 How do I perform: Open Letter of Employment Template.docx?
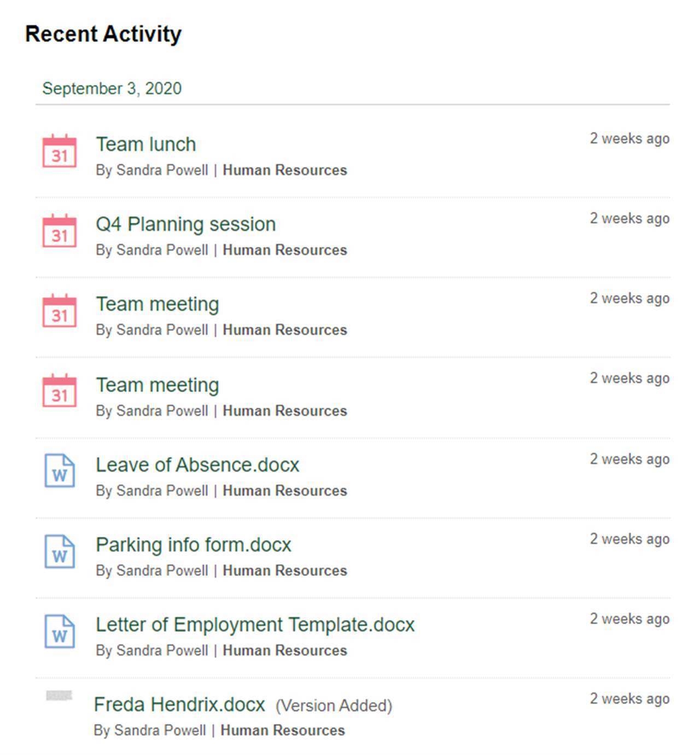pos(255,625)
